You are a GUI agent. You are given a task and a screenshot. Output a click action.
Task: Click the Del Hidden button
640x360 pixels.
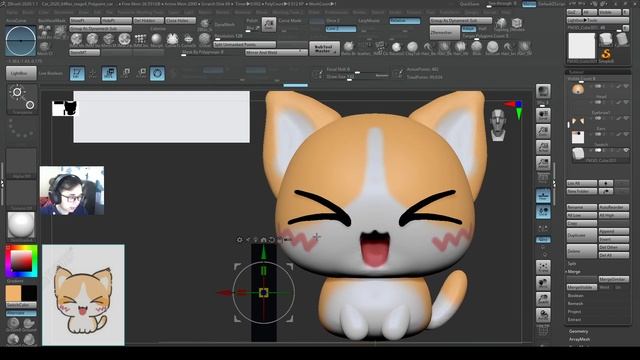[x=148, y=20]
